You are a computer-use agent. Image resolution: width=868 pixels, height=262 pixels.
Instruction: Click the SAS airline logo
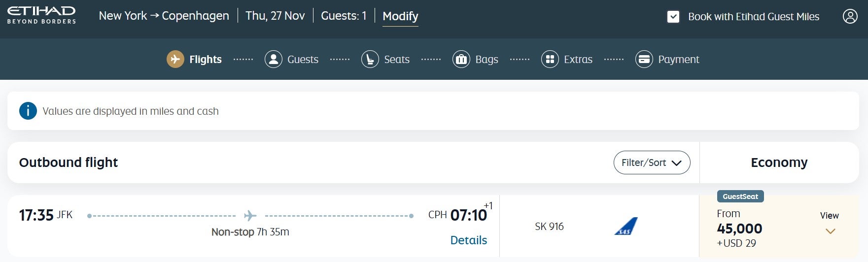tap(626, 226)
